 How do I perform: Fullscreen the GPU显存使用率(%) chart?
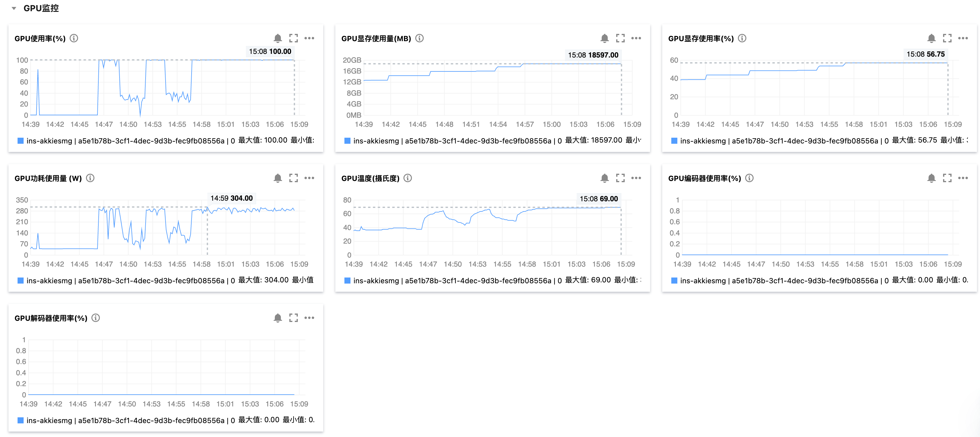(x=947, y=38)
